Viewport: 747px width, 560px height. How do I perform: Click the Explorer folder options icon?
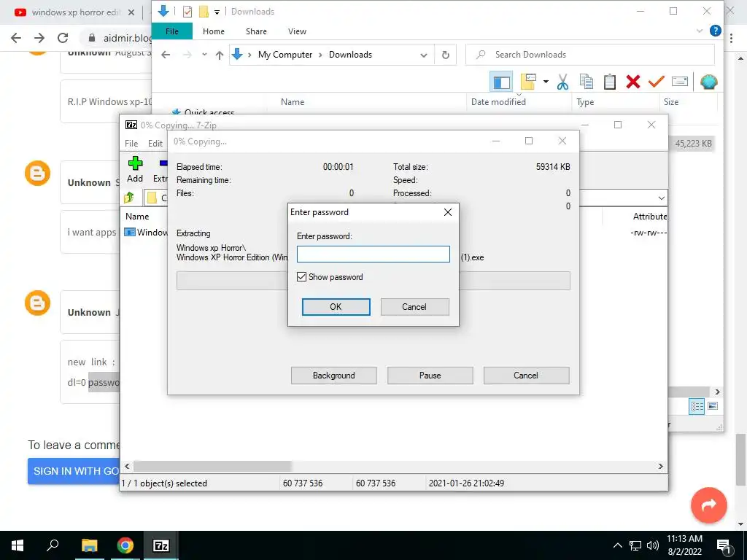pos(528,82)
